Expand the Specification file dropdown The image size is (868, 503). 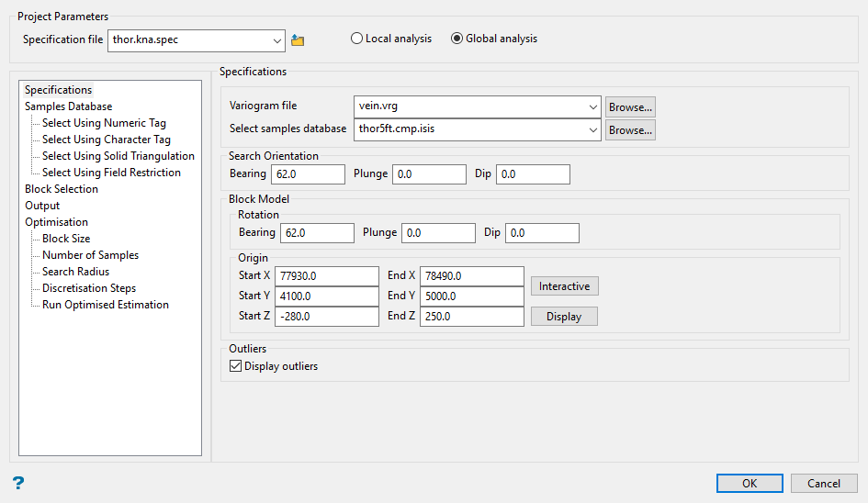point(278,40)
